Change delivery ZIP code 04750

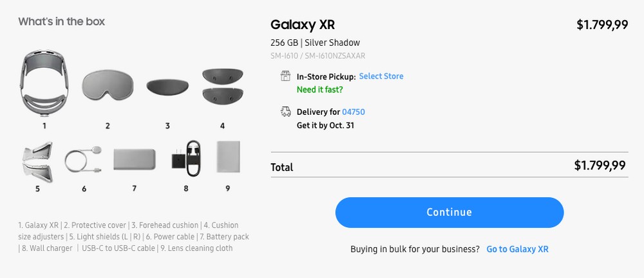(354, 112)
